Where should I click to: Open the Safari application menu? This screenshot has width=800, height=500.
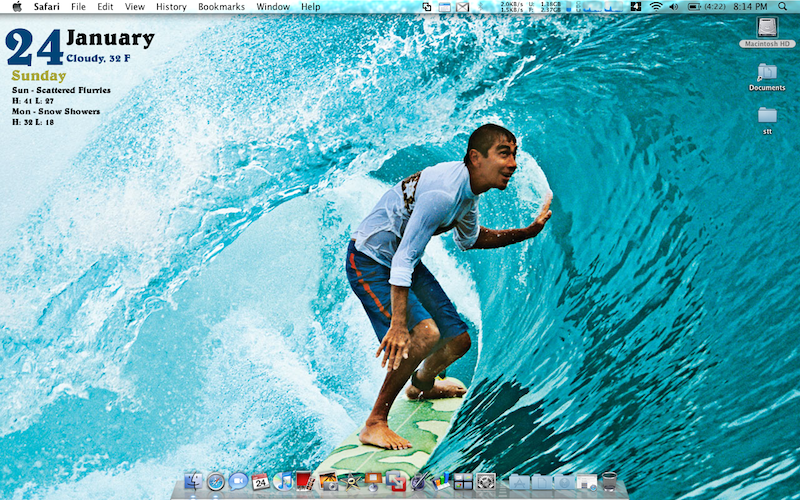click(46, 7)
